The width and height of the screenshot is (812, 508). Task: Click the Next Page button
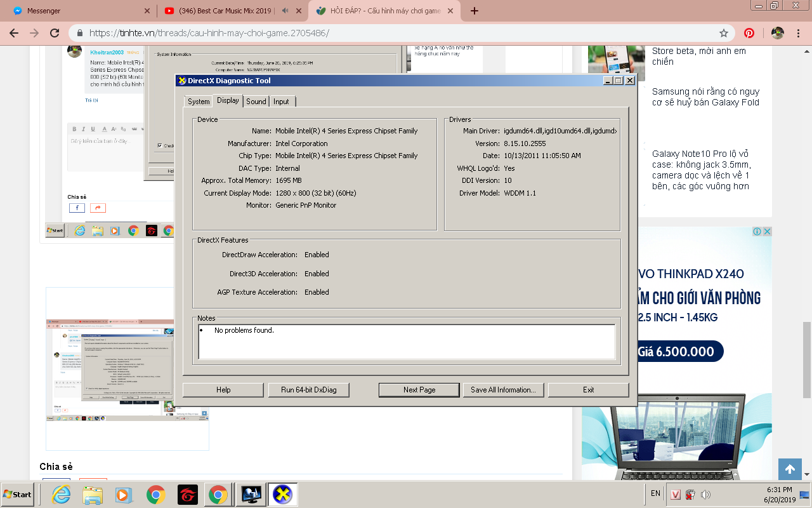tap(419, 390)
